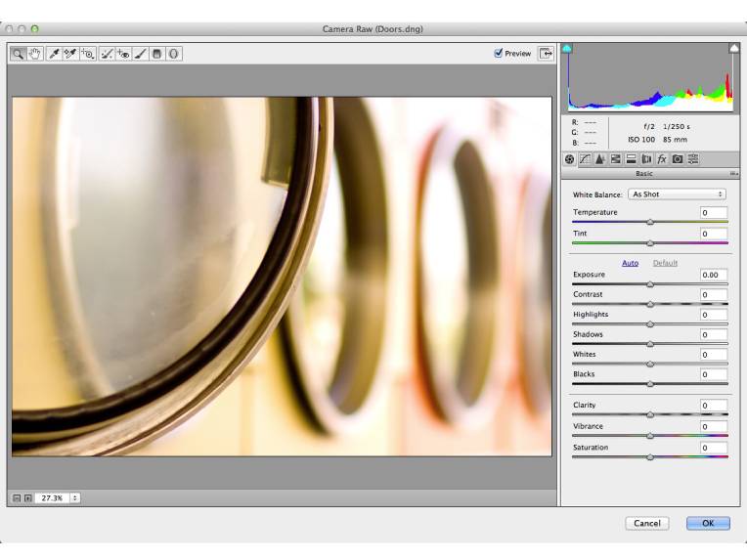Image resolution: width=747 pixels, height=560 pixels.
Task: Toggle highlight clipping warning in histogram
Action: [x=734, y=48]
